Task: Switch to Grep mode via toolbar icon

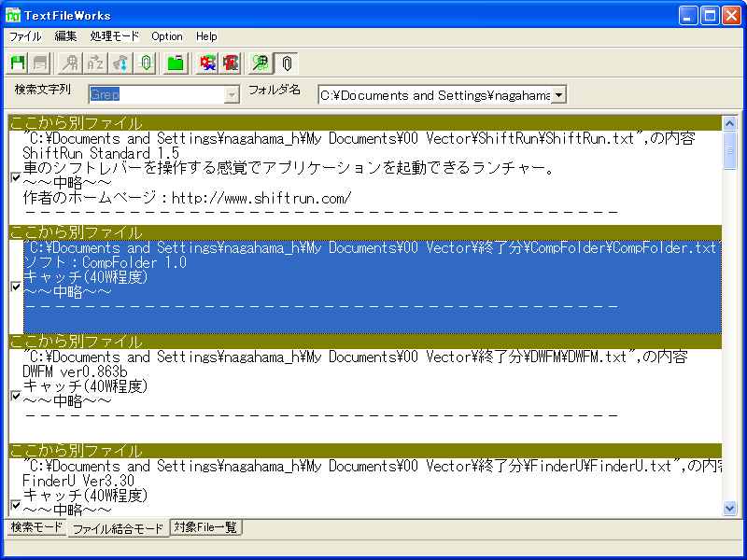Action: [261, 63]
